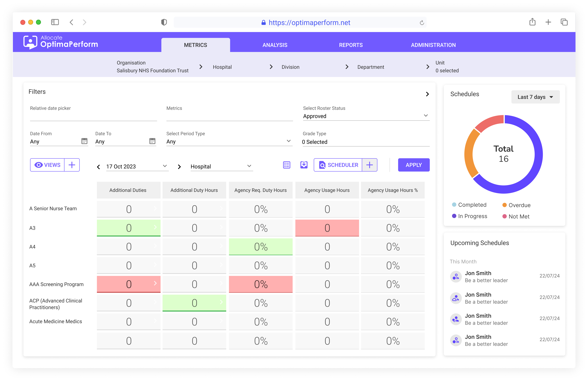Show the browser tab overview icon
Image resolution: width=588 pixels, height=381 pixels.
564,22
